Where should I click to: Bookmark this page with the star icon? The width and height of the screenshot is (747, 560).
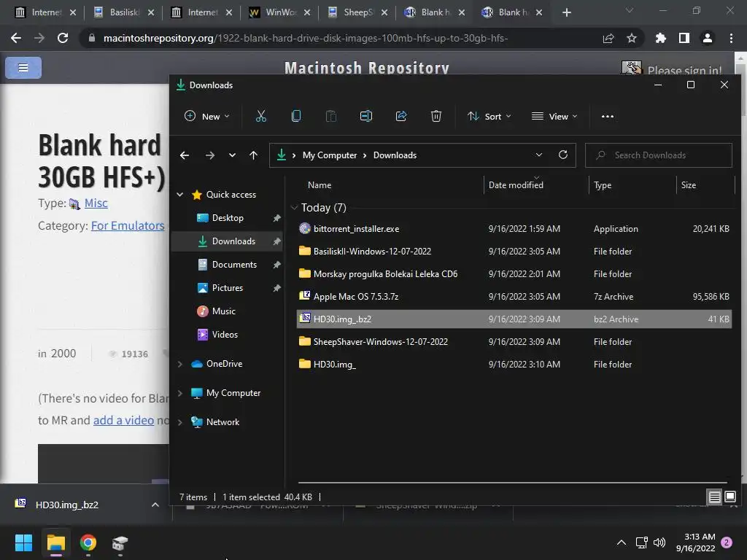click(x=632, y=38)
